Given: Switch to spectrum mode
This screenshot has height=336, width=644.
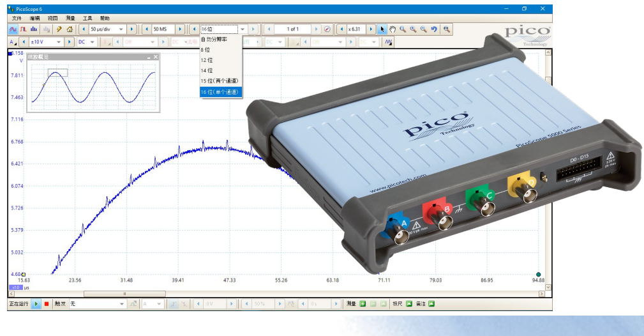Looking at the screenshot, I should 34,29.
